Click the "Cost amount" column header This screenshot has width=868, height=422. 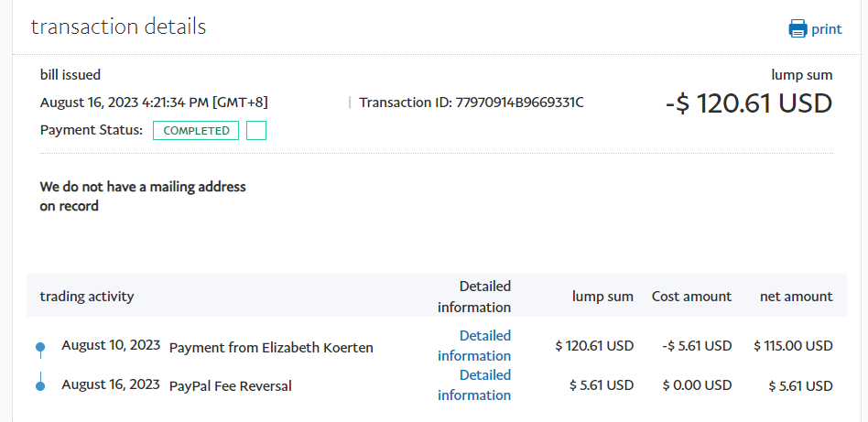point(691,297)
